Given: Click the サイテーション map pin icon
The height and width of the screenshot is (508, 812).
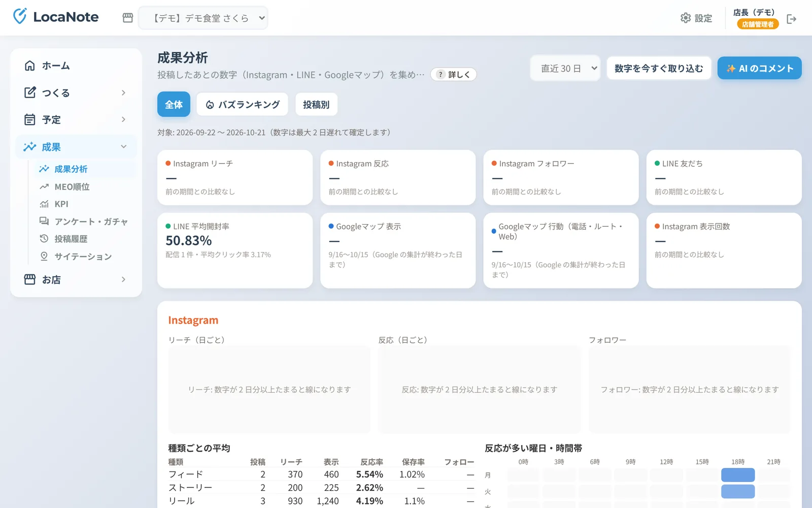Looking at the screenshot, I should 44,257.
